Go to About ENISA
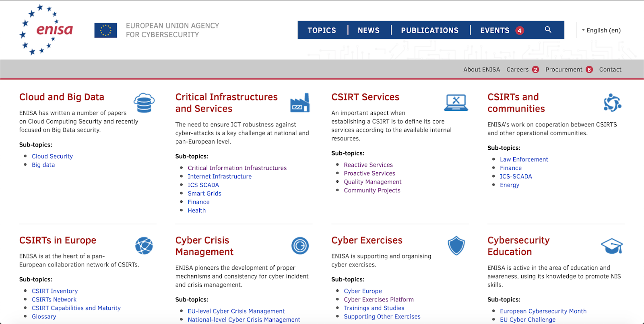The height and width of the screenshot is (324, 644). 482,70
